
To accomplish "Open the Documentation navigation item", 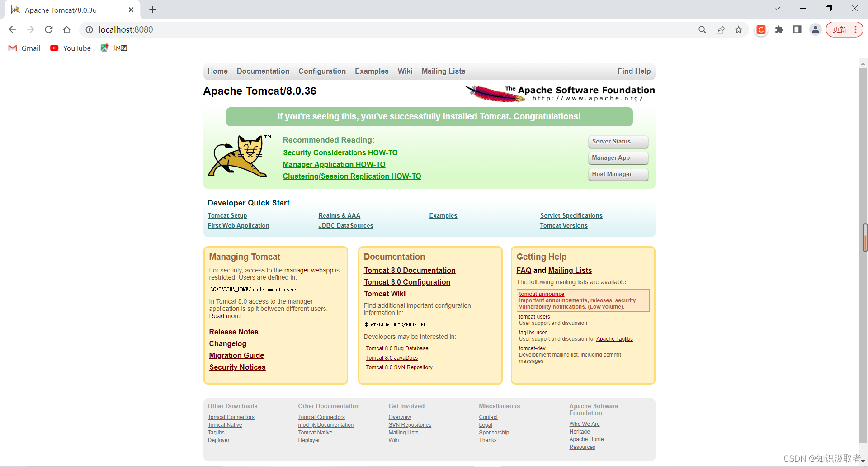I will coord(263,71).
